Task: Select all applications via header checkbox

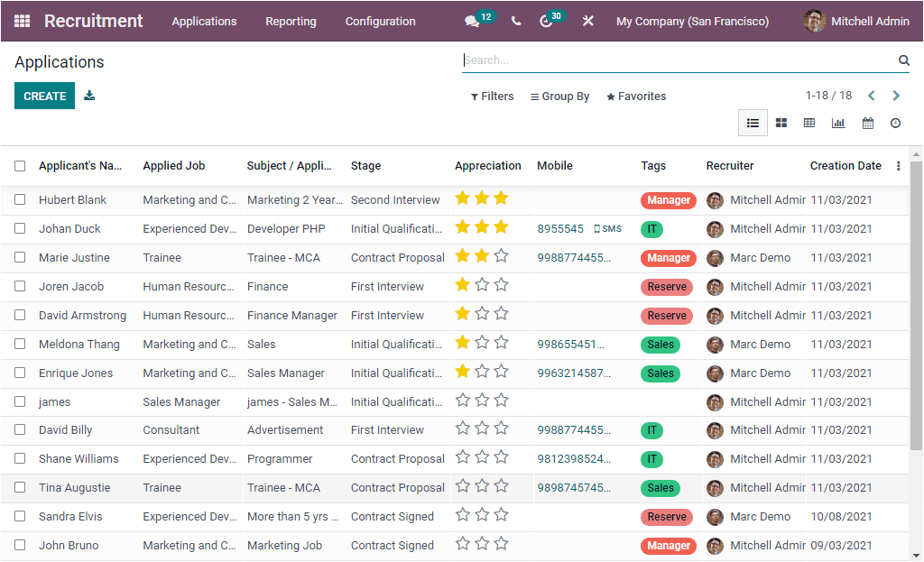Action: click(x=20, y=165)
